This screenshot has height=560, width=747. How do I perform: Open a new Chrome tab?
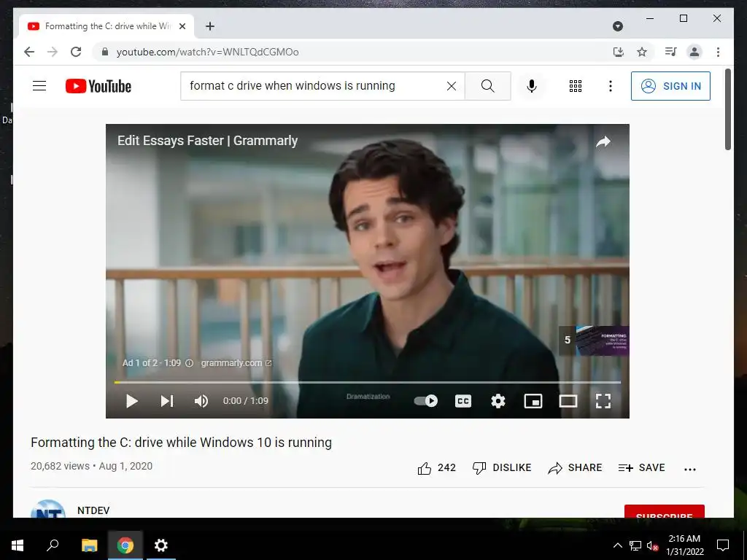(209, 26)
